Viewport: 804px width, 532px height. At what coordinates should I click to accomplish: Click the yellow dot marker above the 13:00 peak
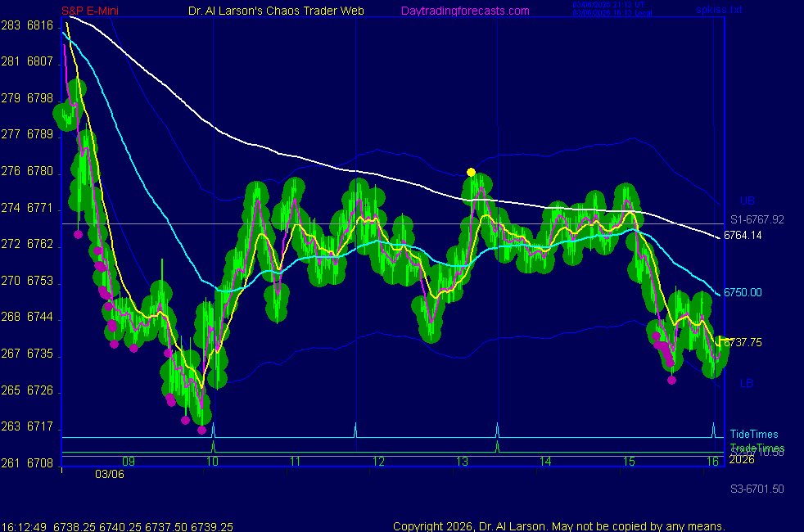coord(471,172)
